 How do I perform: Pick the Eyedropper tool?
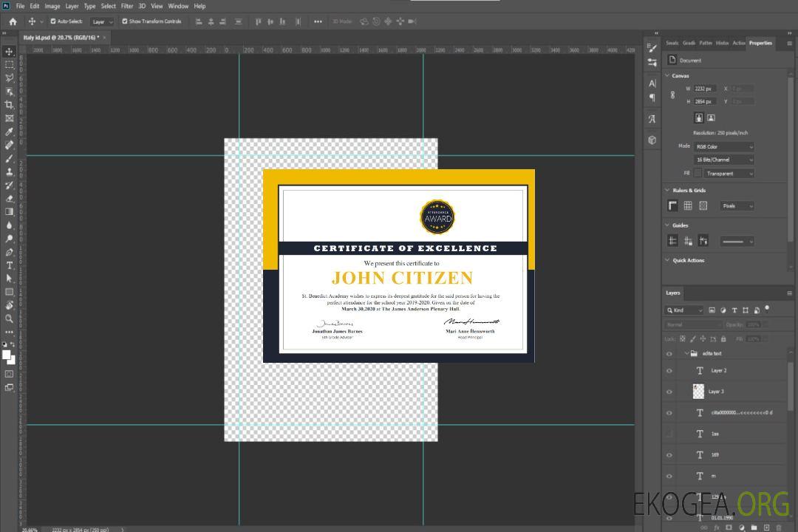pyautogui.click(x=10, y=132)
